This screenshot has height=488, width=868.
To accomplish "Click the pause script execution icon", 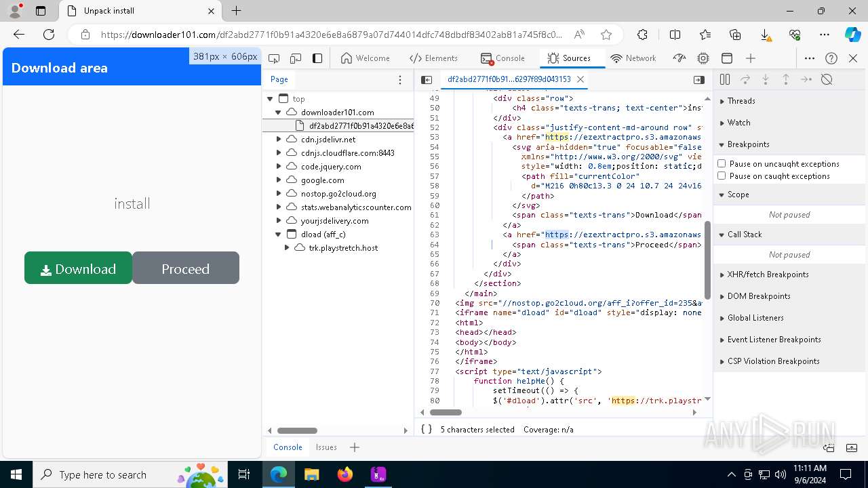I will 725,79.
